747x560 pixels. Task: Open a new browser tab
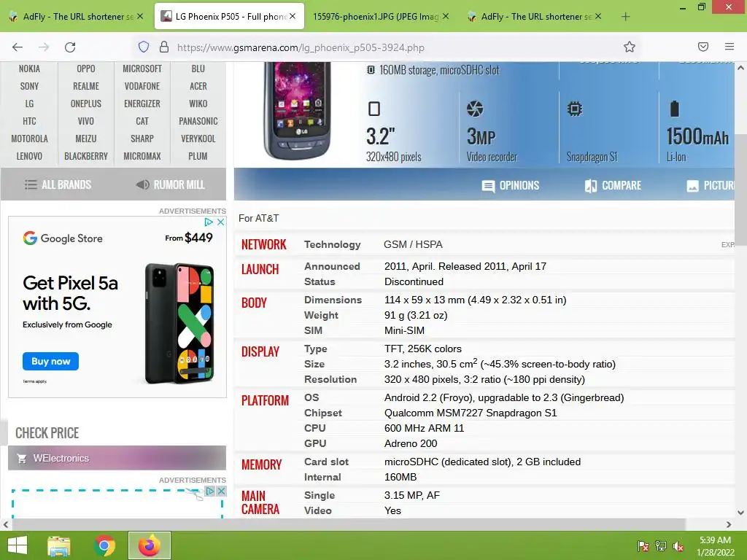625,17
